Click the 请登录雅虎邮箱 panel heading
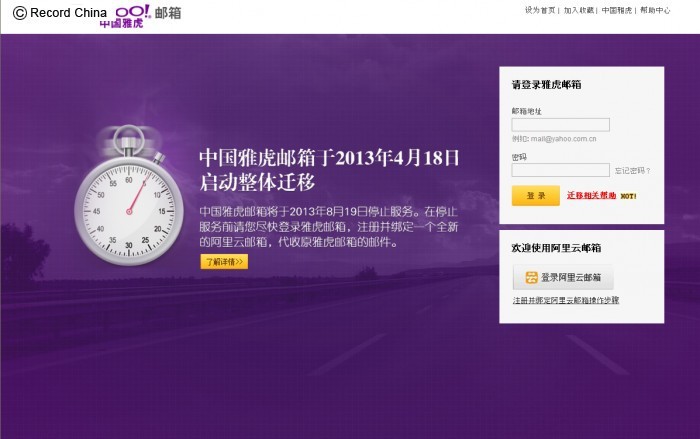Image resolution: width=700 pixels, height=439 pixels. coord(546,85)
